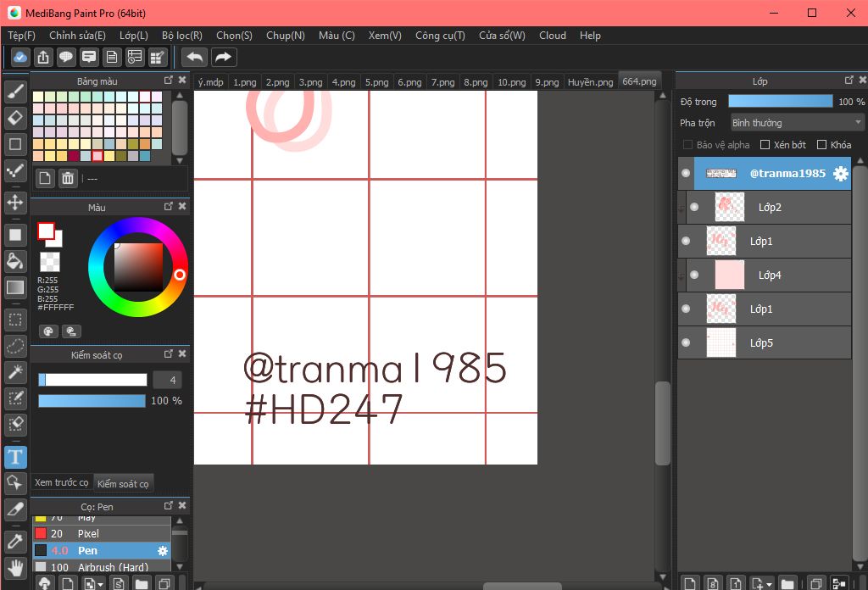Add a new layer at the bottom of the layer panel

click(x=690, y=583)
